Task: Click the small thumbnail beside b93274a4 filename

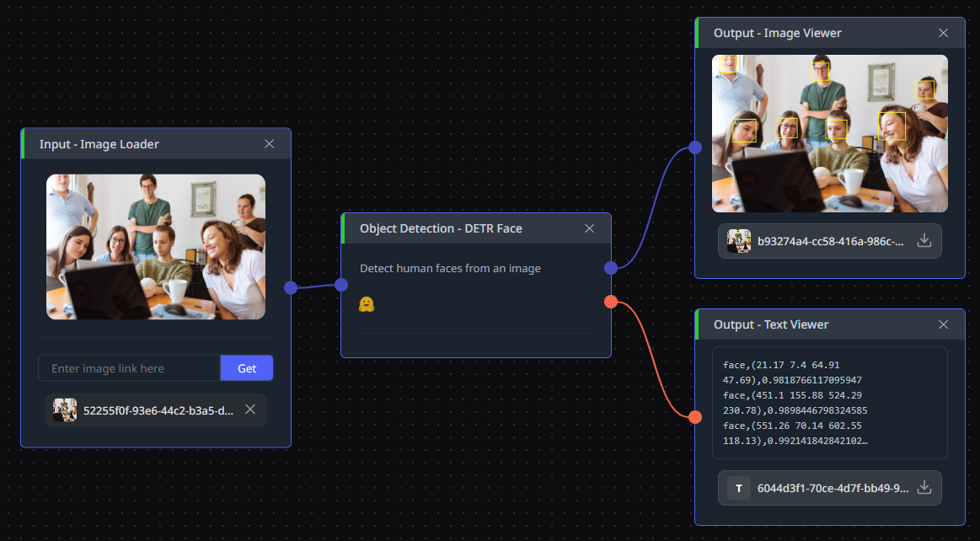Action: click(x=739, y=241)
